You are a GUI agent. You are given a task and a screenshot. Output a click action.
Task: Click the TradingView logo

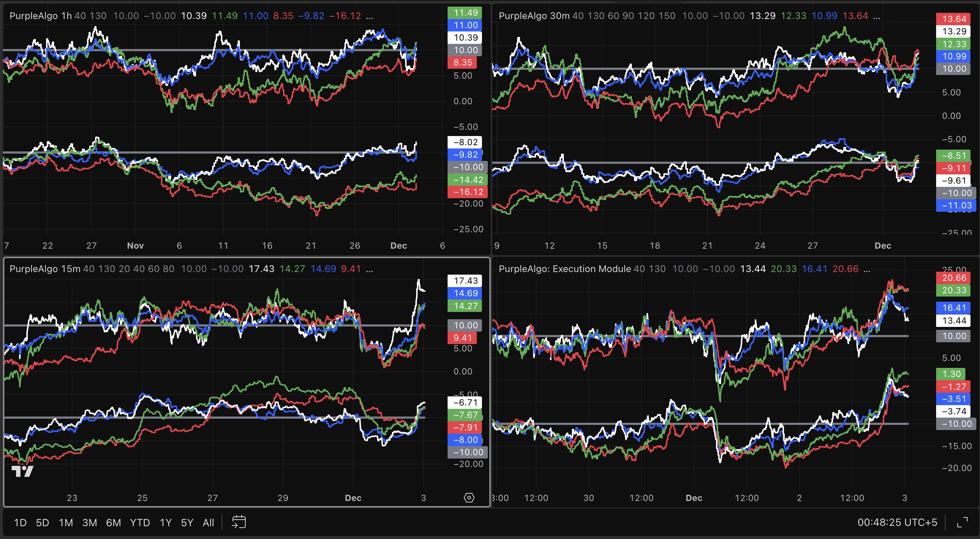[22, 471]
